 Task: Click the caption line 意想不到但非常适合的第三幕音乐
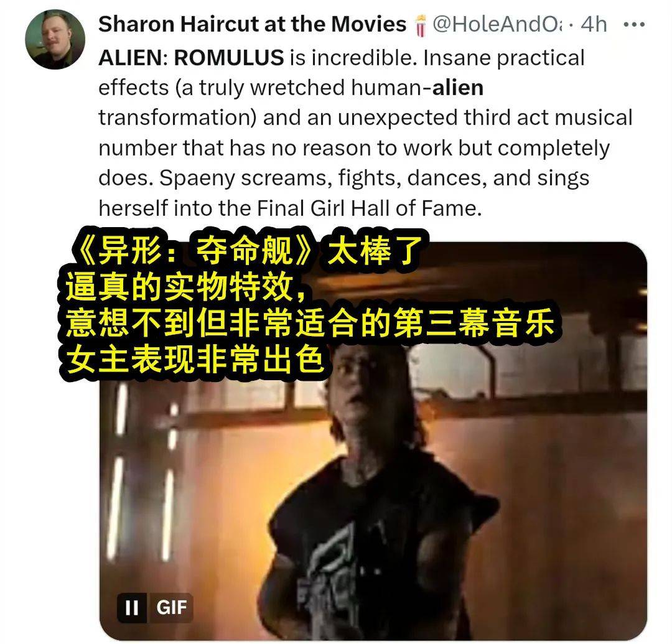point(309,323)
